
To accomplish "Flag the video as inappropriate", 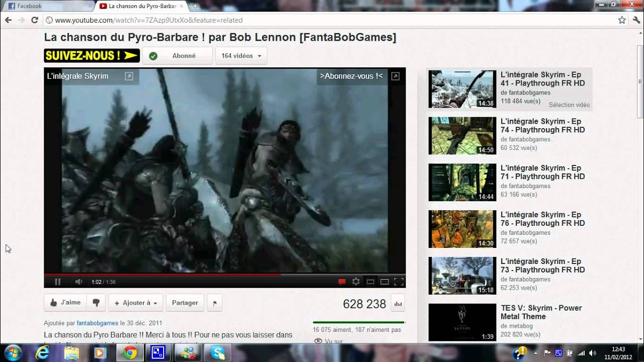I will point(215,303).
